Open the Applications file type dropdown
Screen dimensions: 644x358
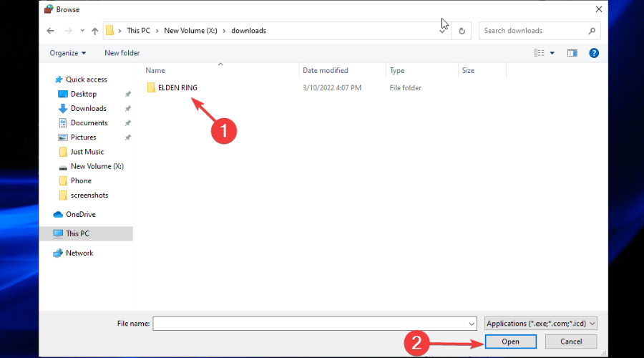click(541, 324)
